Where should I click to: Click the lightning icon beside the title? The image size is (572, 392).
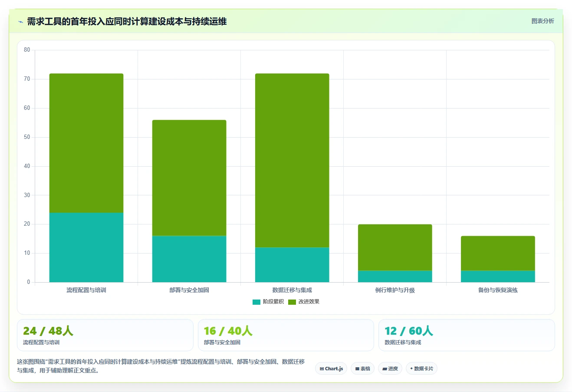coord(20,22)
